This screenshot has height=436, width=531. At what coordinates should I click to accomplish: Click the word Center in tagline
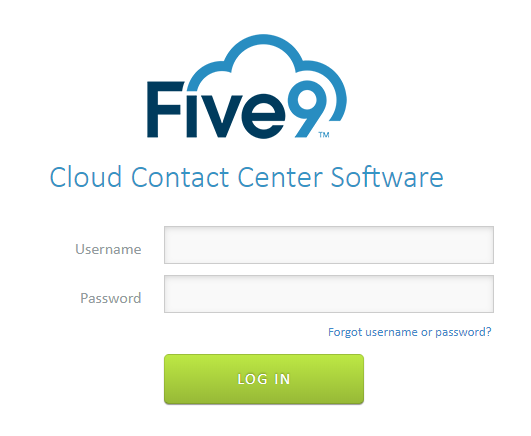click(x=280, y=177)
